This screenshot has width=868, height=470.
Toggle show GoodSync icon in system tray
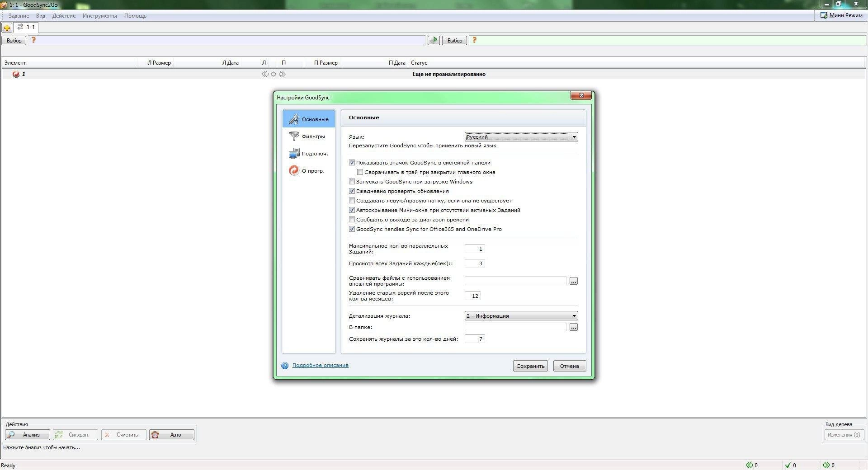click(352, 163)
